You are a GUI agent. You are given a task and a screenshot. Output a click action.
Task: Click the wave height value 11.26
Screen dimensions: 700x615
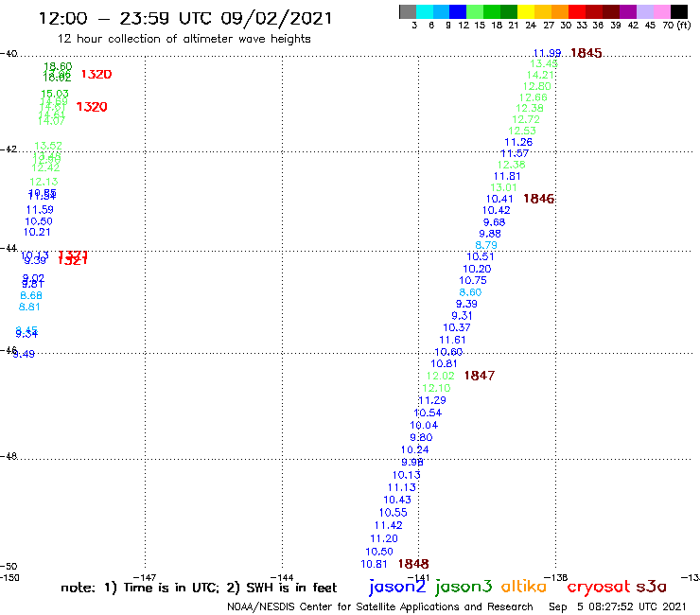tap(518, 142)
